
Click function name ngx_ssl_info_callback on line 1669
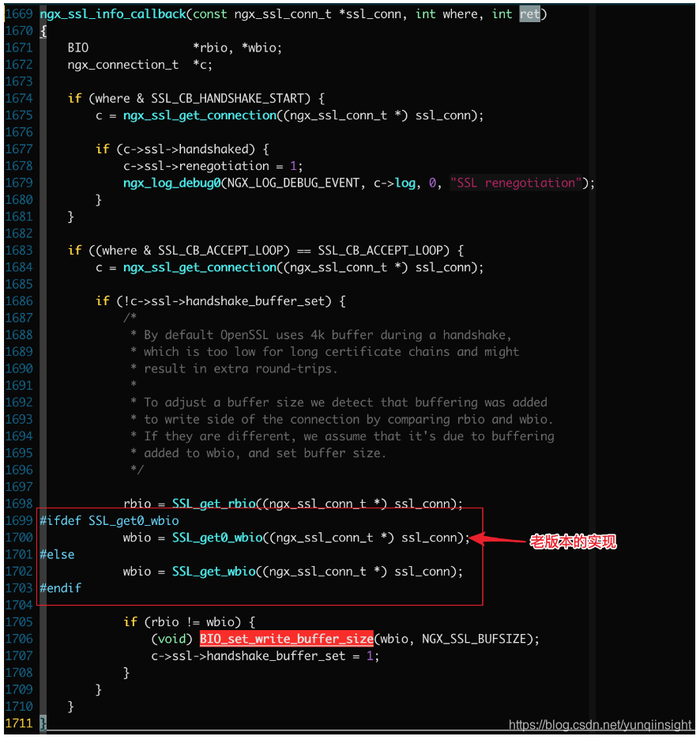(113, 14)
